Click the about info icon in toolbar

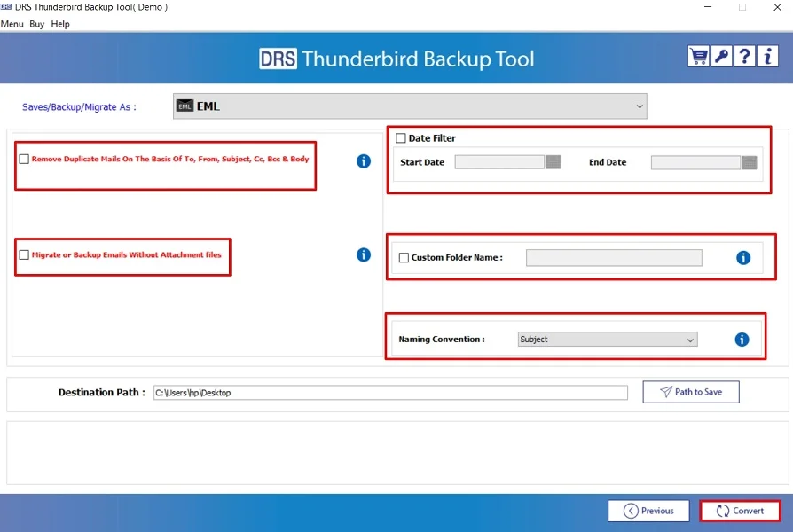pos(766,56)
